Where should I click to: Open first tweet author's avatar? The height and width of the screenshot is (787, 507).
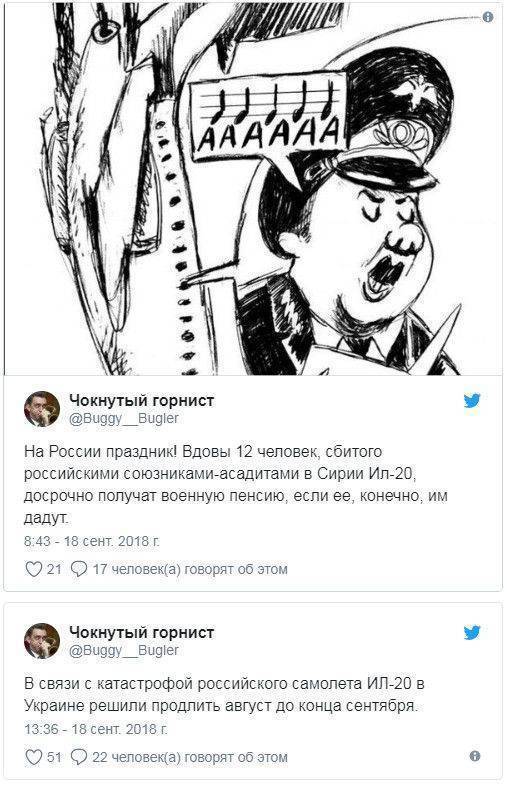click(x=42, y=409)
